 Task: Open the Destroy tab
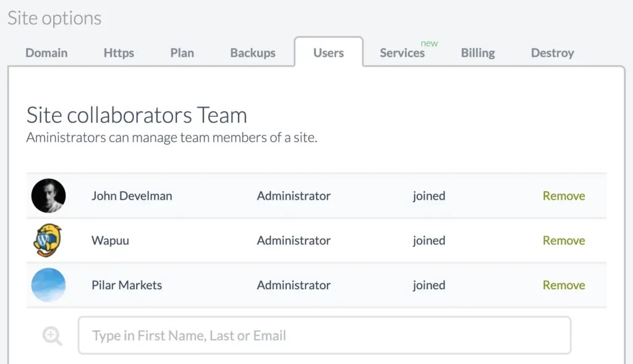click(553, 53)
